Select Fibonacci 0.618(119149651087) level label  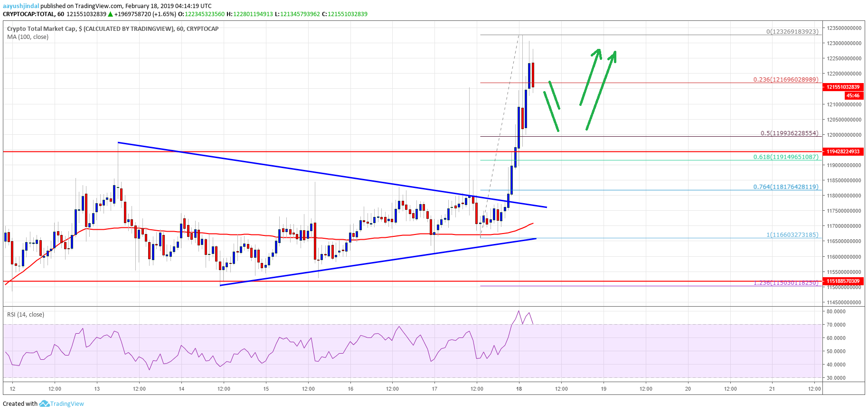[x=786, y=157]
